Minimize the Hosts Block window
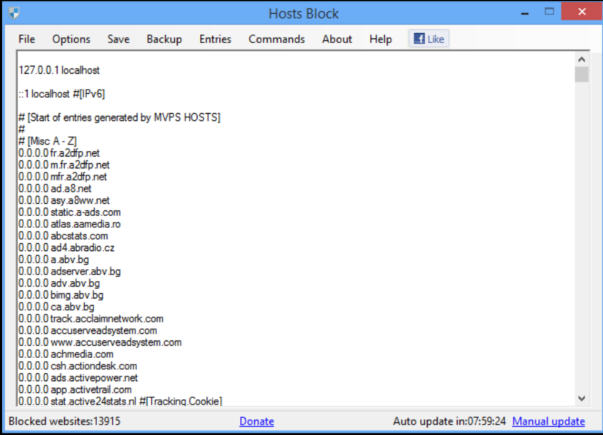This screenshot has height=435, width=603. (x=525, y=13)
